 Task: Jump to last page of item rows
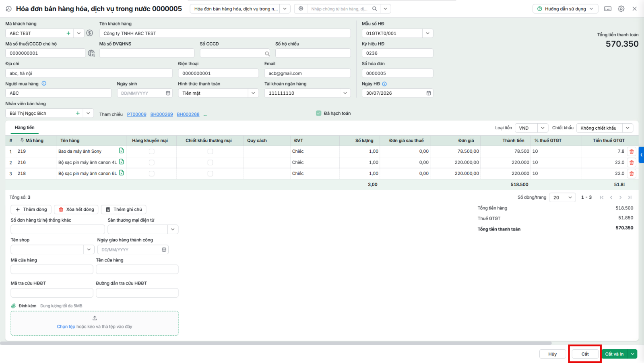(630, 197)
